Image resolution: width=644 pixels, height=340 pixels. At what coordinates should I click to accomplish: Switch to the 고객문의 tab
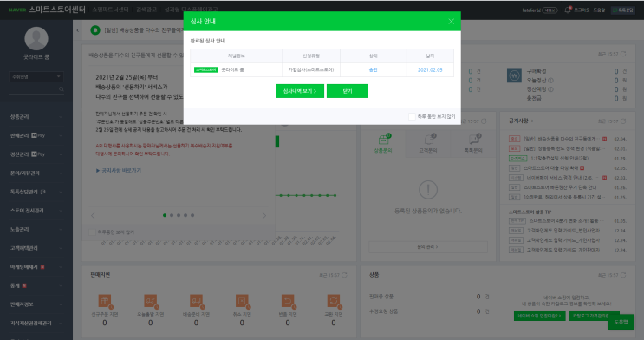(427, 144)
